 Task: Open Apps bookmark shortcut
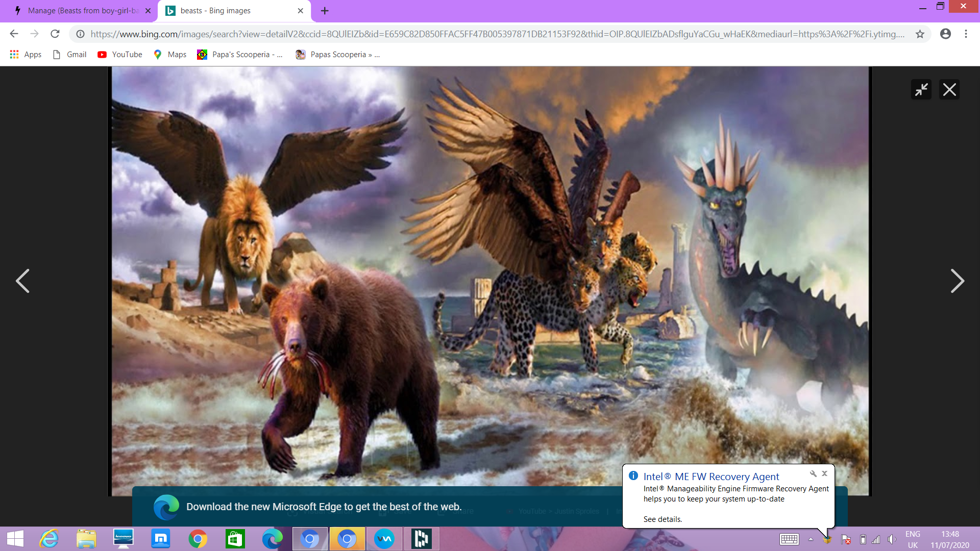click(x=26, y=54)
